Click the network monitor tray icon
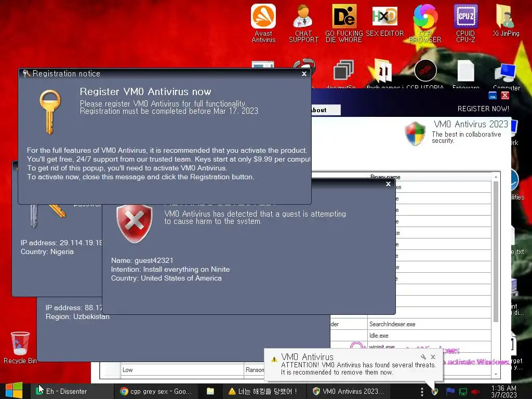Image resolution: width=532 pixels, height=399 pixels. tap(463, 392)
